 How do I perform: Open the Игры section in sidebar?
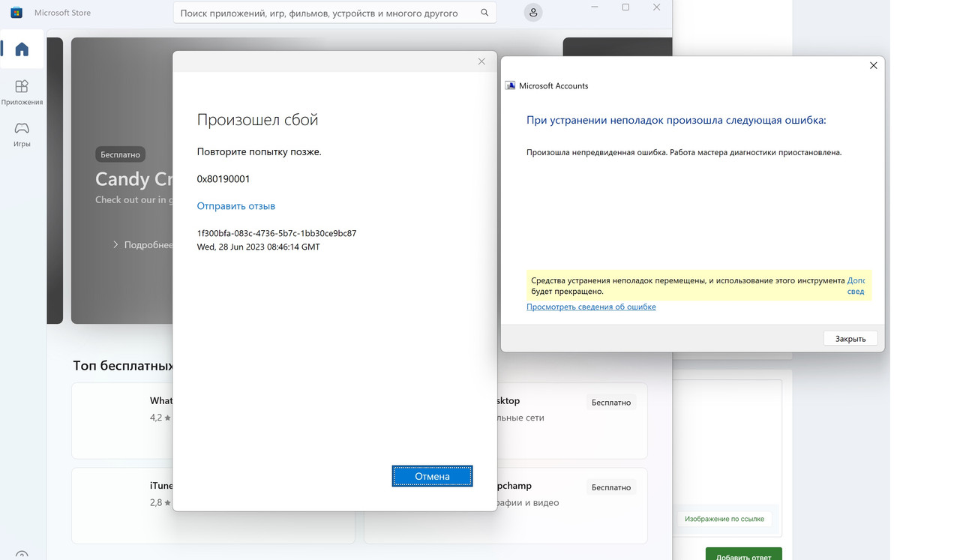tap(22, 134)
